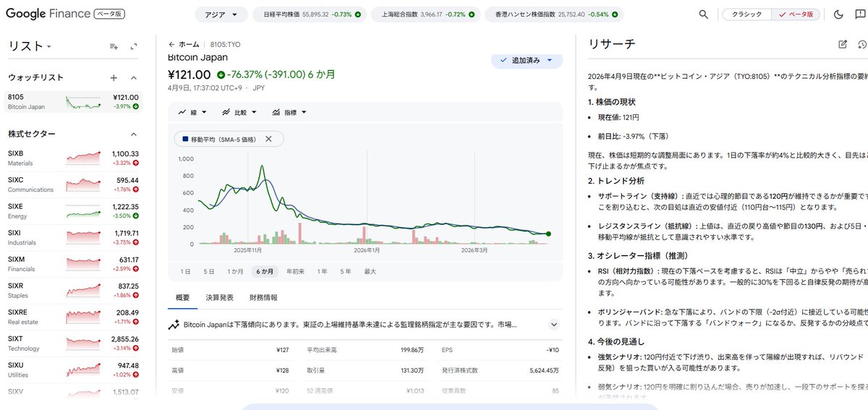Open the アジア region dropdown

[221, 14]
